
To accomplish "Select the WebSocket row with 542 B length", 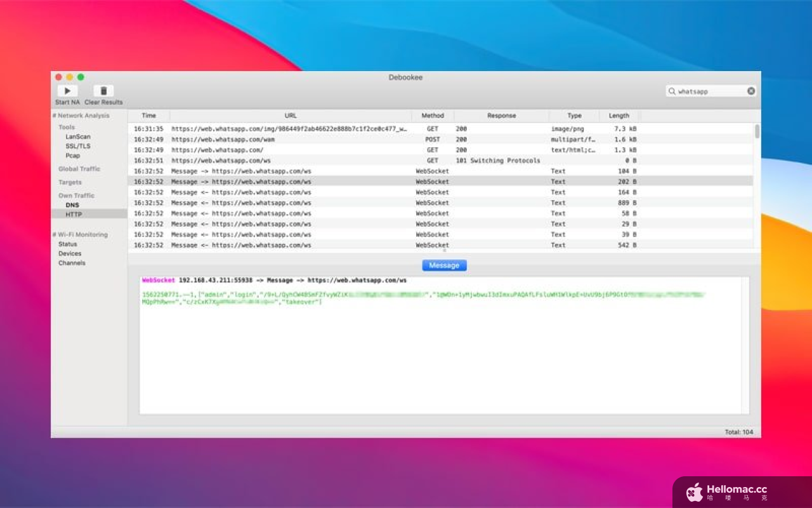I will 441,244.
